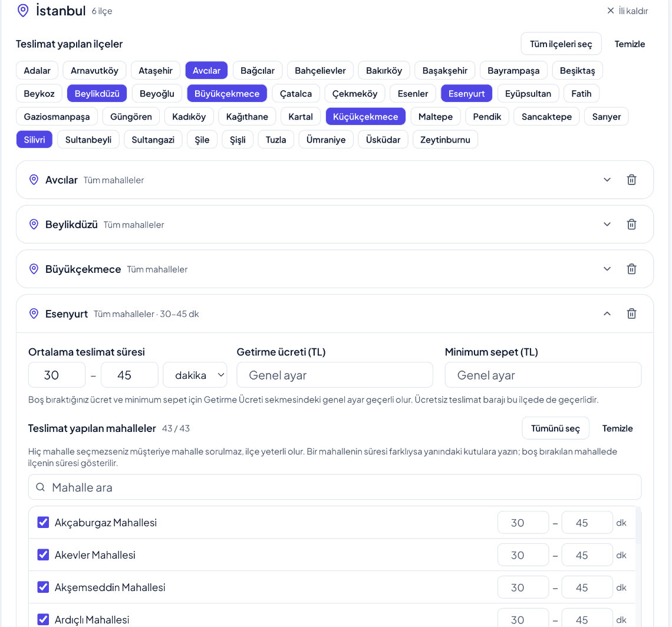Click Tümünü seç for neighborhoods
The width and height of the screenshot is (672, 627).
point(555,428)
